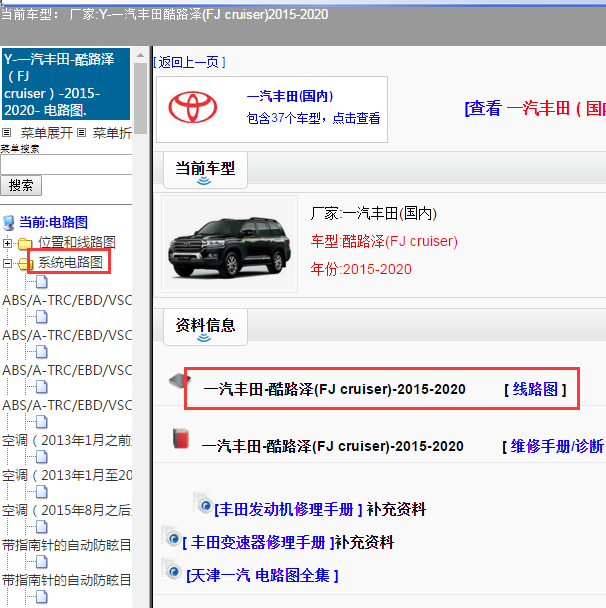Open 一汽丰田(国内) brand link
The height and width of the screenshot is (608, 606).
tap(290, 96)
